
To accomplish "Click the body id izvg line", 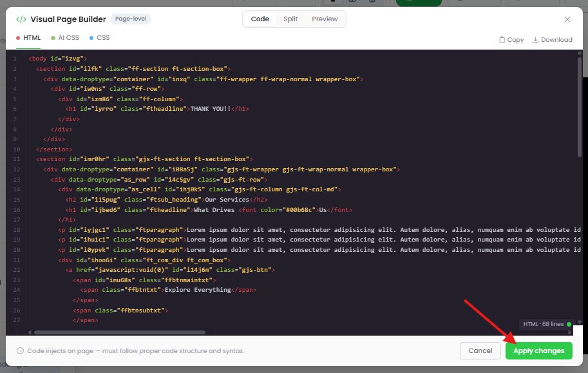I will (x=58, y=59).
